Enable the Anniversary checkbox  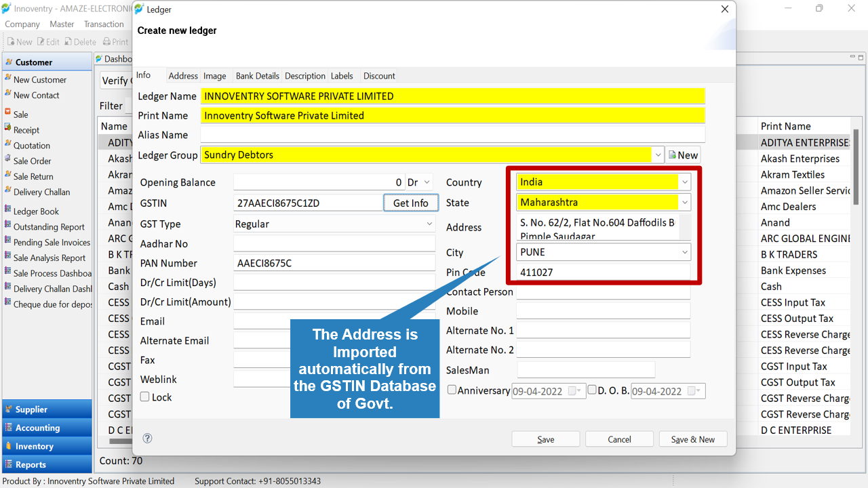click(452, 390)
